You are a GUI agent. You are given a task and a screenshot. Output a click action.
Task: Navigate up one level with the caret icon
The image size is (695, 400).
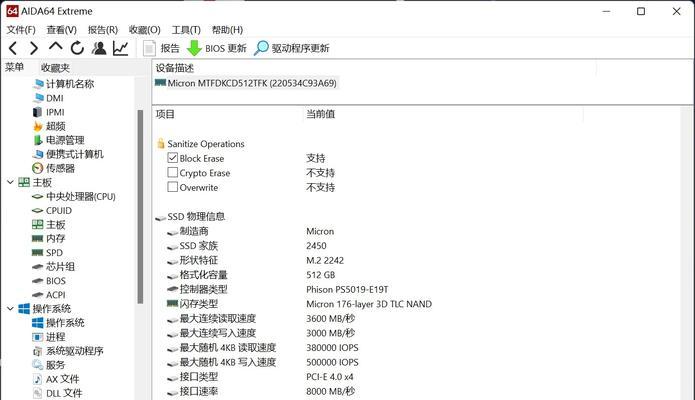(55, 47)
